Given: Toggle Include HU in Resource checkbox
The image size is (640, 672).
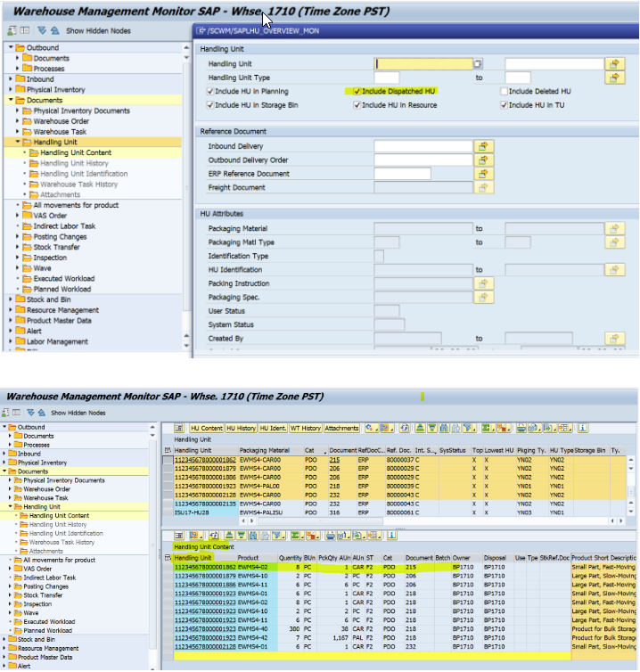Looking at the screenshot, I should 357,105.
